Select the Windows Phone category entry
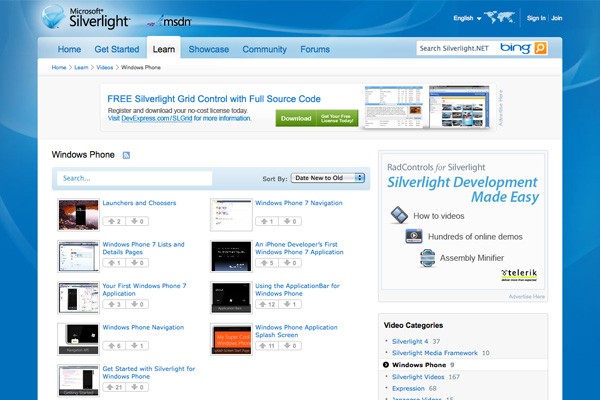Viewport: 600px width, 400px height. pos(419,365)
